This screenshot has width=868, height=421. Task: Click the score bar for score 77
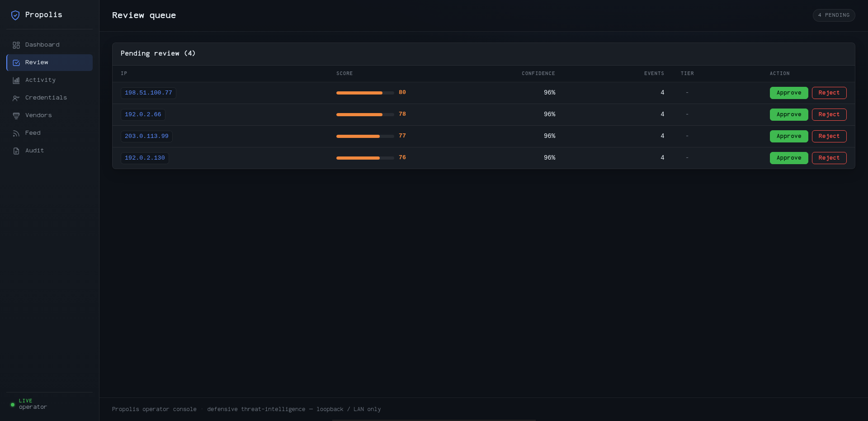point(365,136)
